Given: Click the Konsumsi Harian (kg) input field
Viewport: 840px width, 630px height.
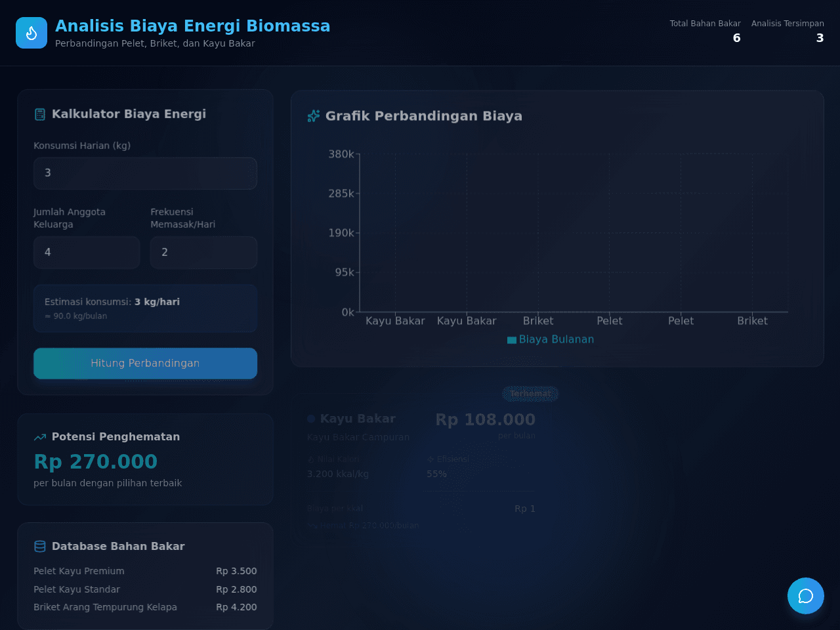Looking at the screenshot, I should (x=145, y=173).
